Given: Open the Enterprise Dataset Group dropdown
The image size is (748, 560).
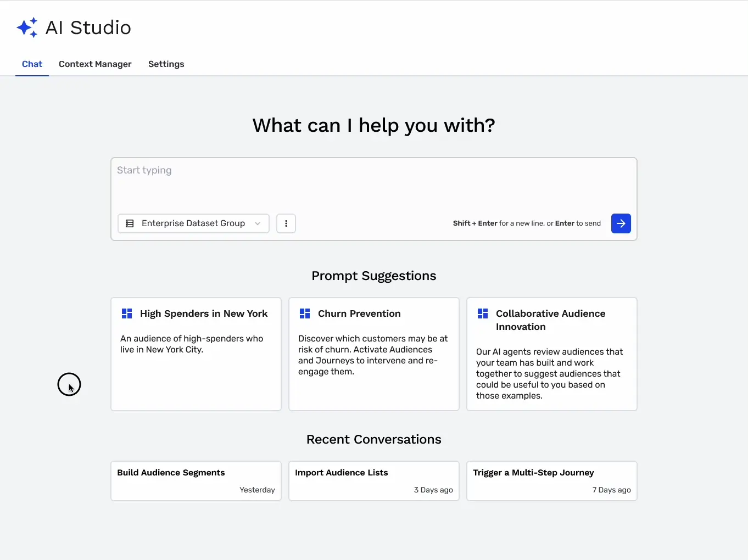Looking at the screenshot, I should pyautogui.click(x=193, y=223).
